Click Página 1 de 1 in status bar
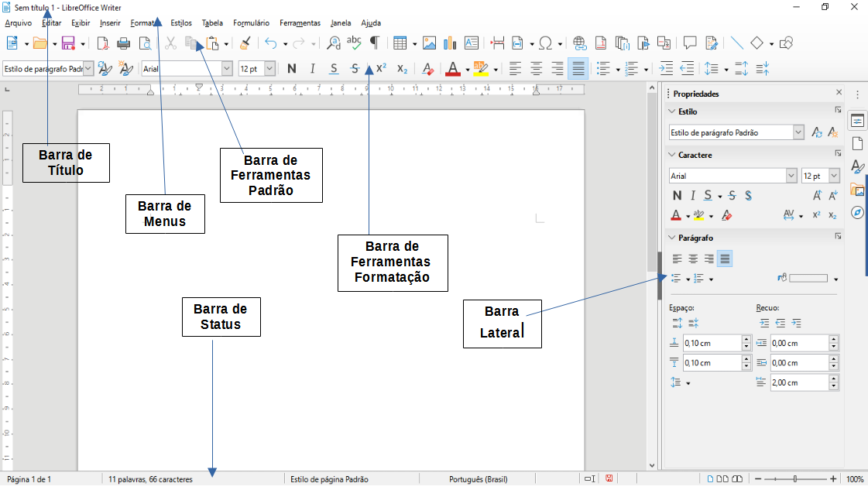Image resolution: width=868 pixels, height=490 pixels. click(x=29, y=479)
